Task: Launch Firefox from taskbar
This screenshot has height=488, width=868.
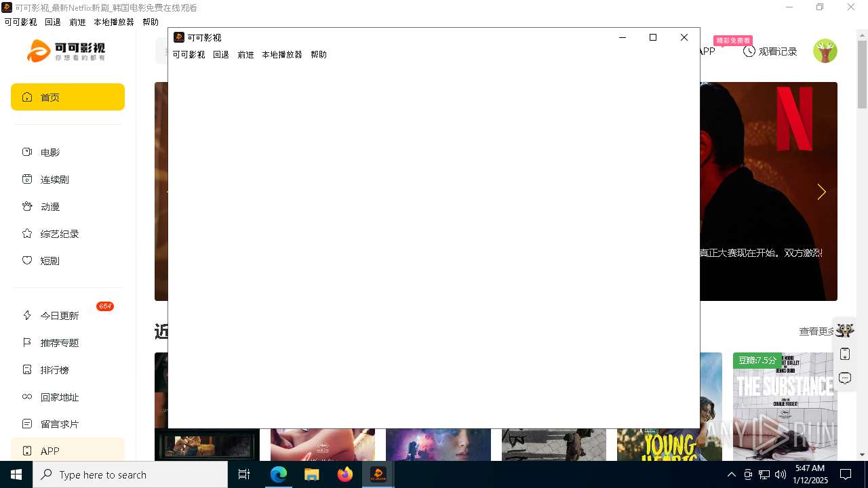Action: (344, 474)
